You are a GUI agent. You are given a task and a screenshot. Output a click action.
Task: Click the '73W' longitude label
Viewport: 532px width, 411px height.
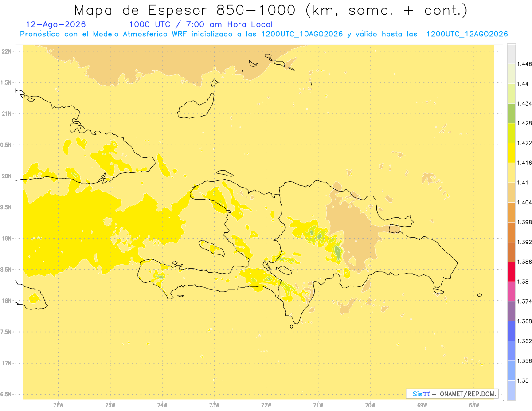tap(214, 405)
